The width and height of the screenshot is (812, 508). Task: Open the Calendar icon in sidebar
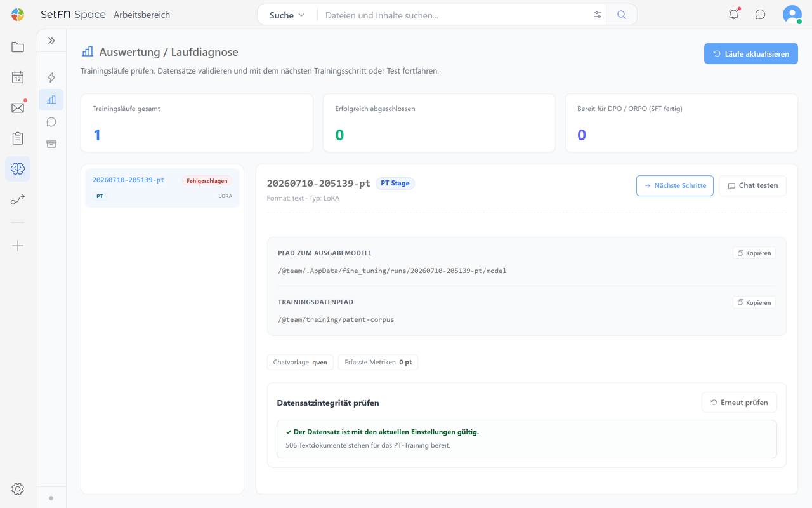[x=18, y=77]
